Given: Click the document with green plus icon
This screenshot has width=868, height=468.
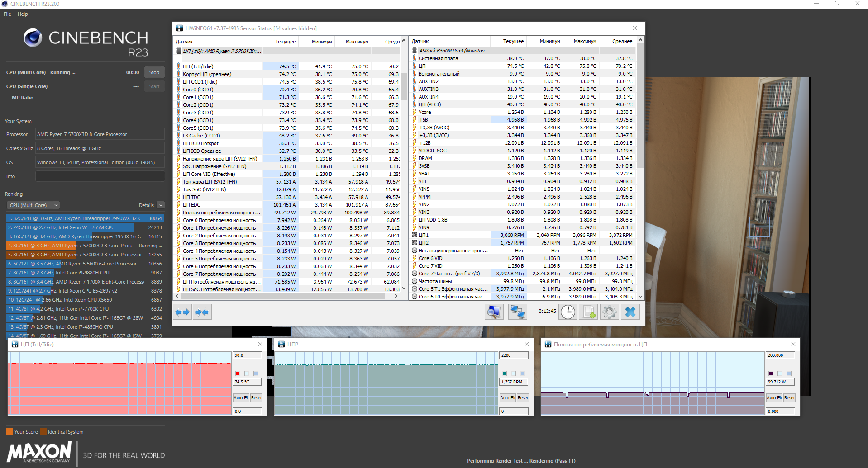Looking at the screenshot, I should [x=589, y=312].
